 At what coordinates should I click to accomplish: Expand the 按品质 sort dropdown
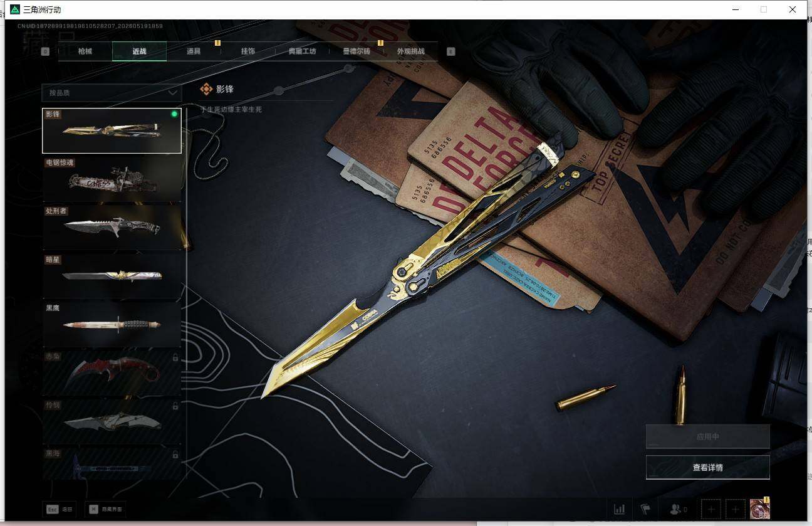point(112,92)
